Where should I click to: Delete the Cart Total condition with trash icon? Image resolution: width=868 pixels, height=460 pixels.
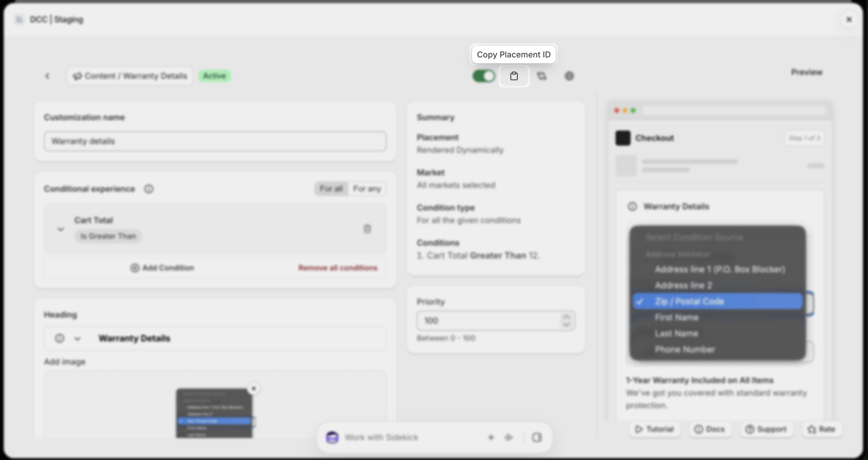[x=367, y=229]
